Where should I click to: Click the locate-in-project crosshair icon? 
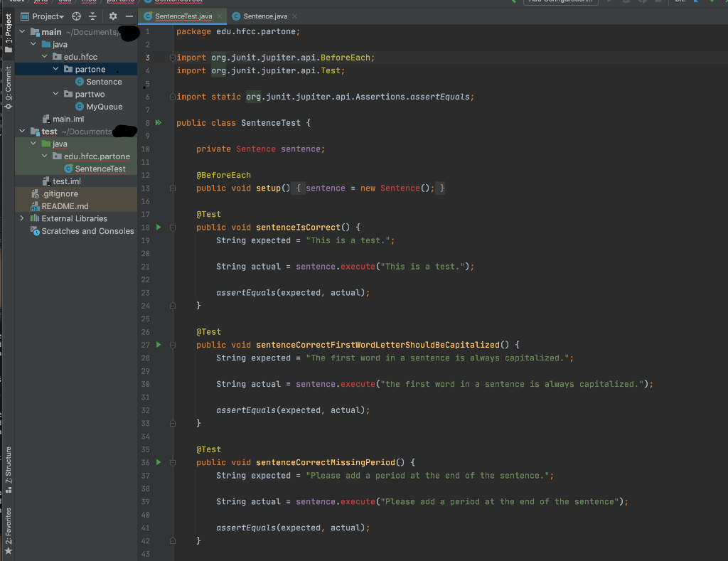(x=77, y=16)
